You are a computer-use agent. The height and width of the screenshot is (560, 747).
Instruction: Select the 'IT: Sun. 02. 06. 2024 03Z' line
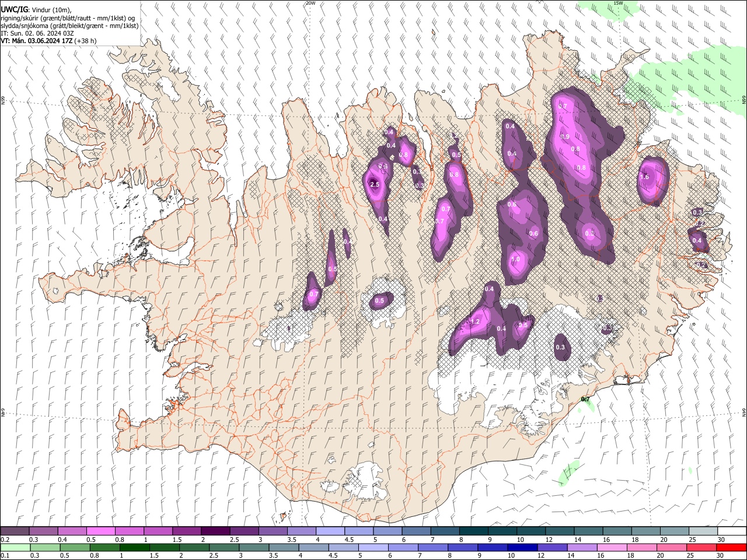click(37, 33)
